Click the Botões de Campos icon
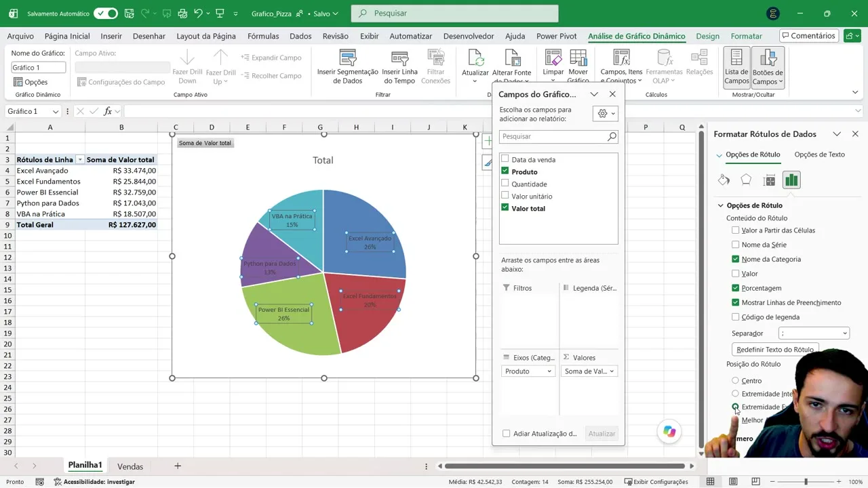868x488 pixels. coord(768,58)
